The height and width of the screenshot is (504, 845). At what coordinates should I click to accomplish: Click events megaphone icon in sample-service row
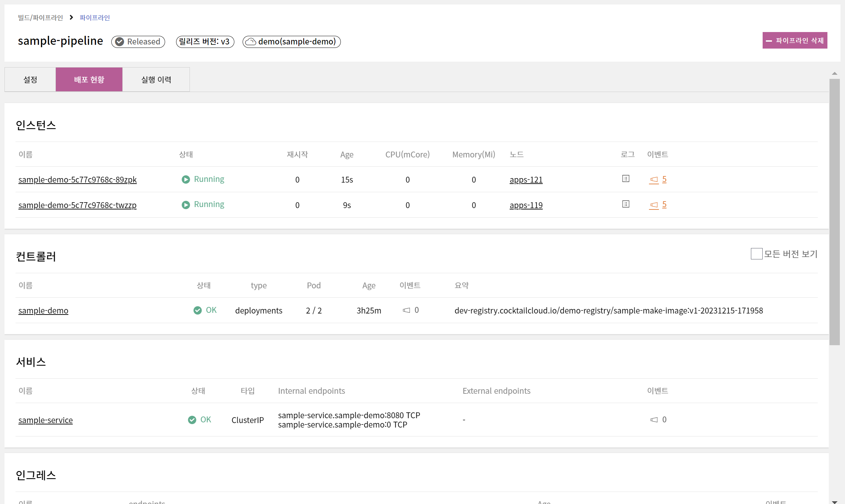click(654, 420)
